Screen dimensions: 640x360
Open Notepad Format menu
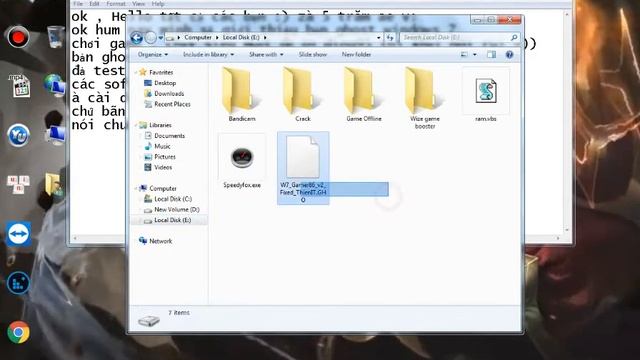(x=116, y=4)
